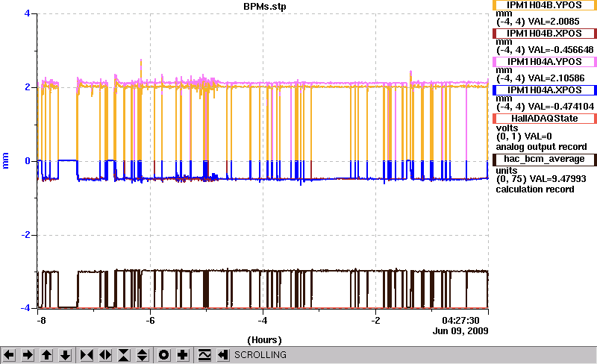Screen dimensions: 597x364
Task: Click the y-axis tick label 4
Action: [27, 13]
